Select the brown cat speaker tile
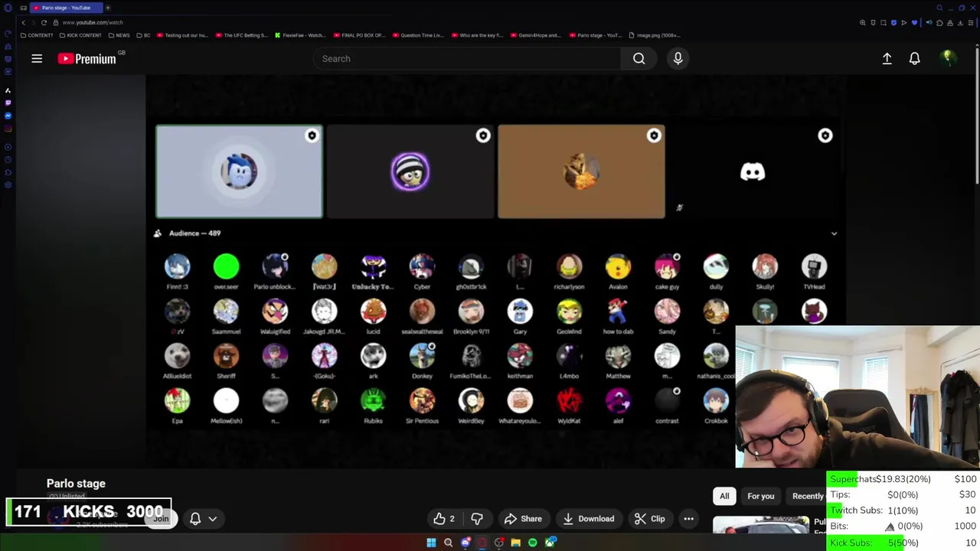This screenshot has height=551, width=980. pyautogui.click(x=581, y=171)
